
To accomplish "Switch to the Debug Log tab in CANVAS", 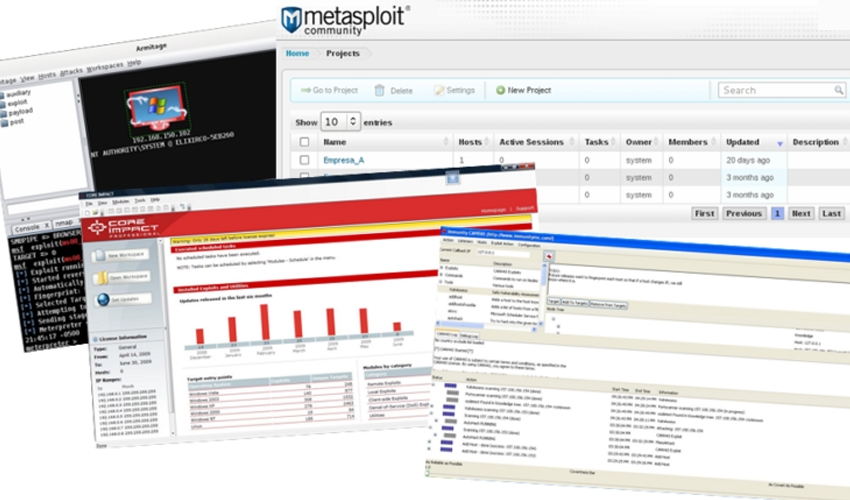I will pos(469,335).
